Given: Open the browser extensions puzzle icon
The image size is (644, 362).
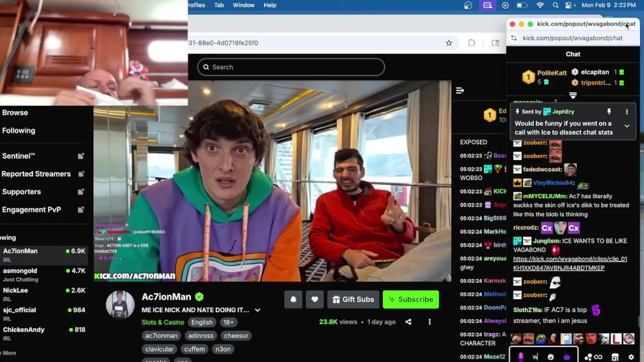Looking at the screenshot, I should coord(471,43).
